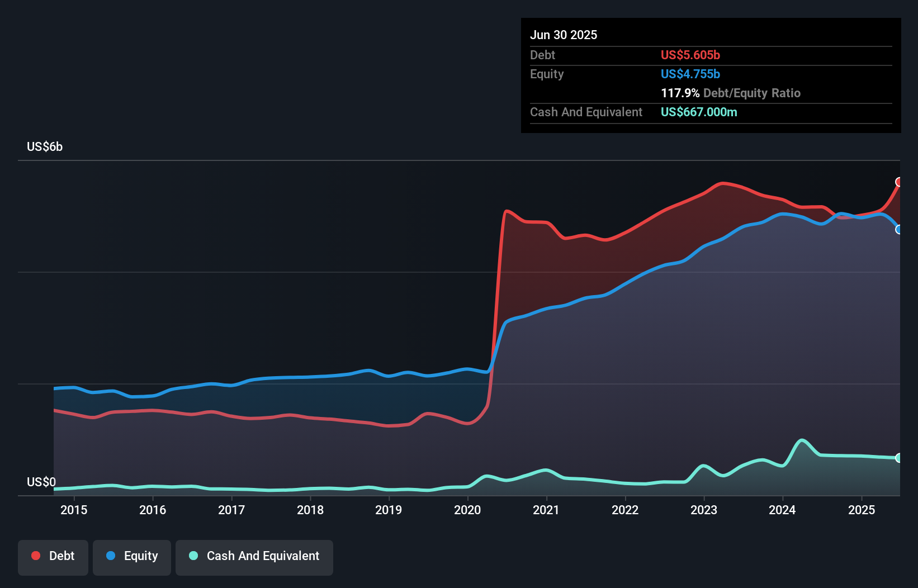Image resolution: width=918 pixels, height=588 pixels.
Task: Click the US$667.000m cash value
Action: (699, 112)
